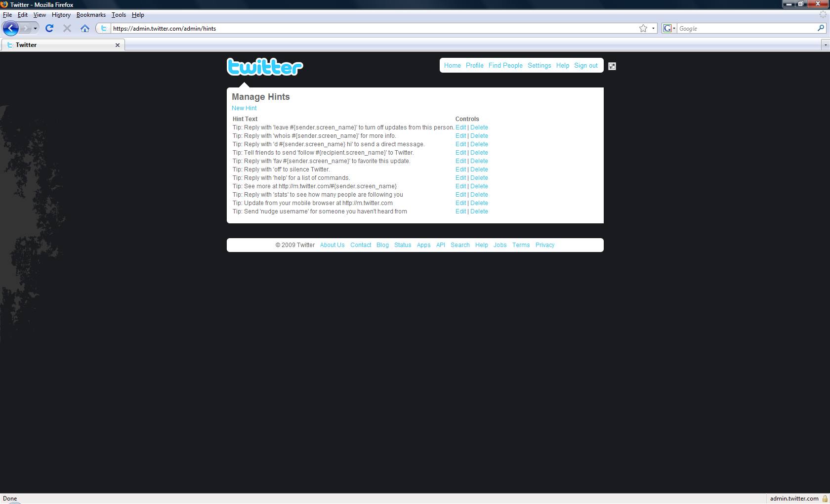Open the Bookmarks menu

pos(91,15)
